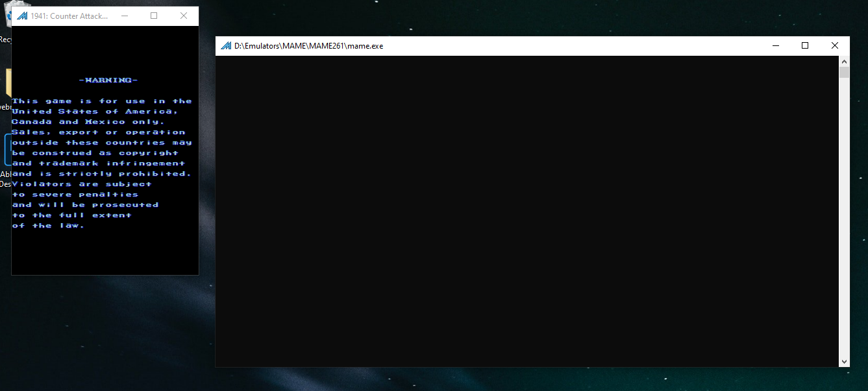Click the console scrollbar down arrow
This screenshot has height=391, width=868.
[x=844, y=362]
